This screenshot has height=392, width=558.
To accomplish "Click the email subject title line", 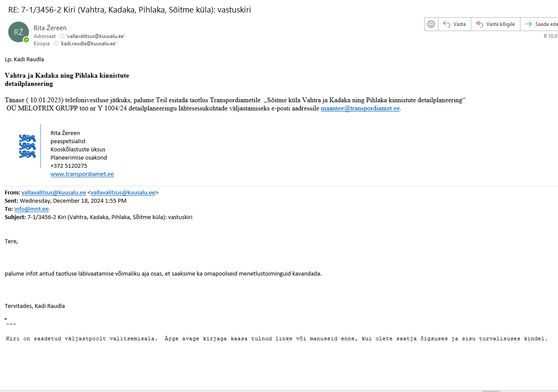I will coord(129,10).
